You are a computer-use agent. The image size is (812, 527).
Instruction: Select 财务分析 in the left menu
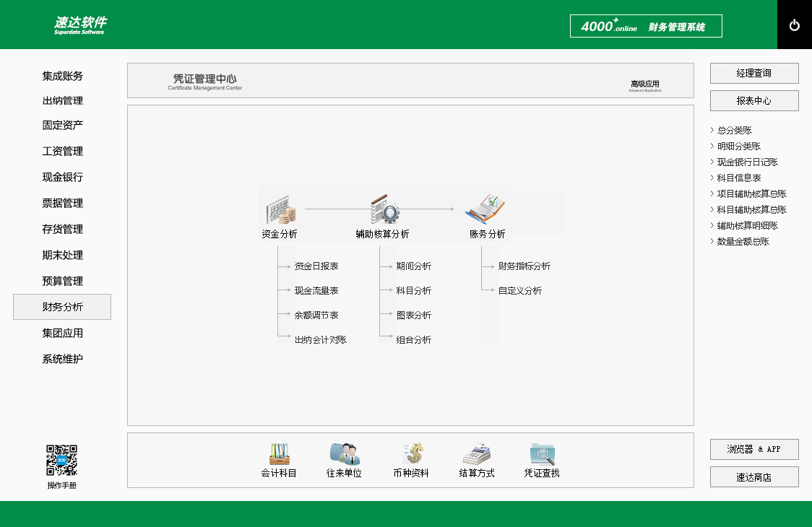(62, 307)
